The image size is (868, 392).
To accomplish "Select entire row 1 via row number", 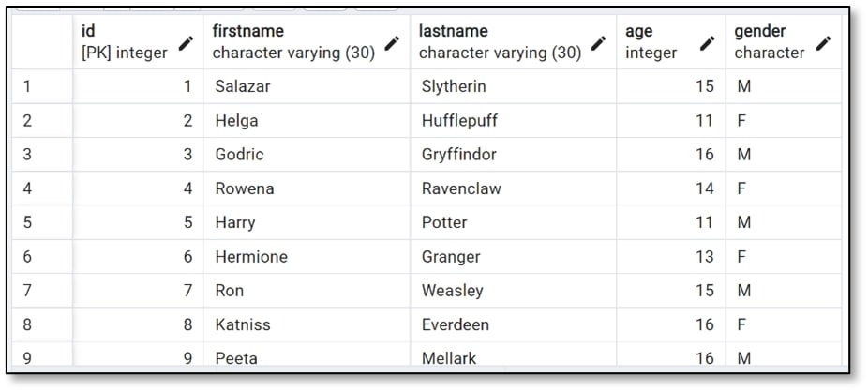I will click(28, 86).
